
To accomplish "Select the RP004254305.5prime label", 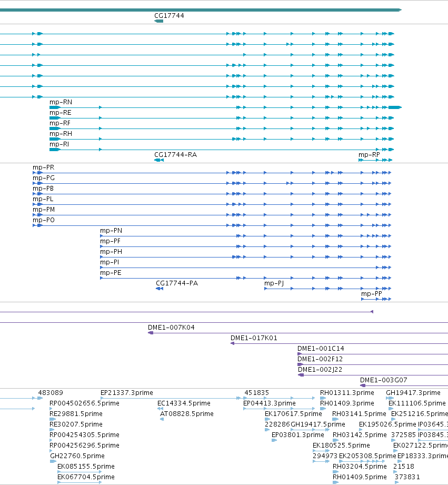I will (x=84, y=434).
